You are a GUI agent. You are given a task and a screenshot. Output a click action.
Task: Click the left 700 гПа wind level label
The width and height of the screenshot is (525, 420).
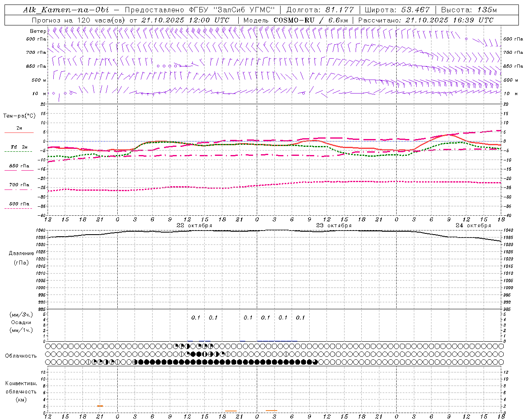(36, 52)
